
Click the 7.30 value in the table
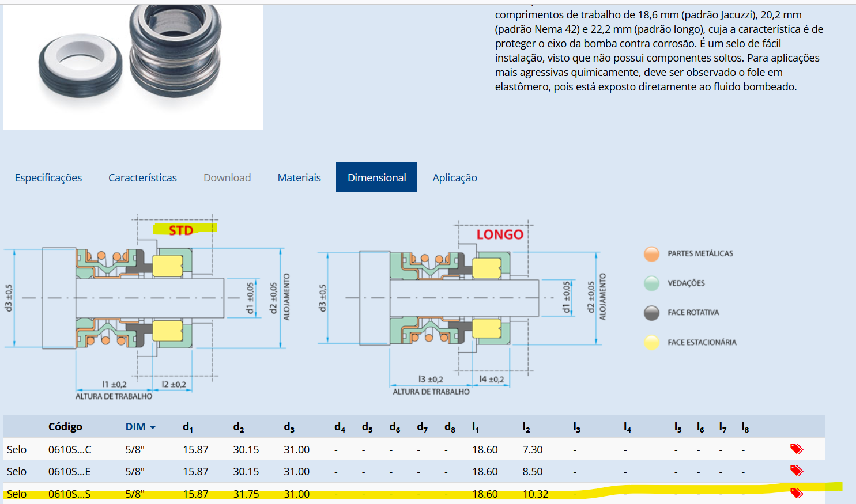(x=533, y=449)
